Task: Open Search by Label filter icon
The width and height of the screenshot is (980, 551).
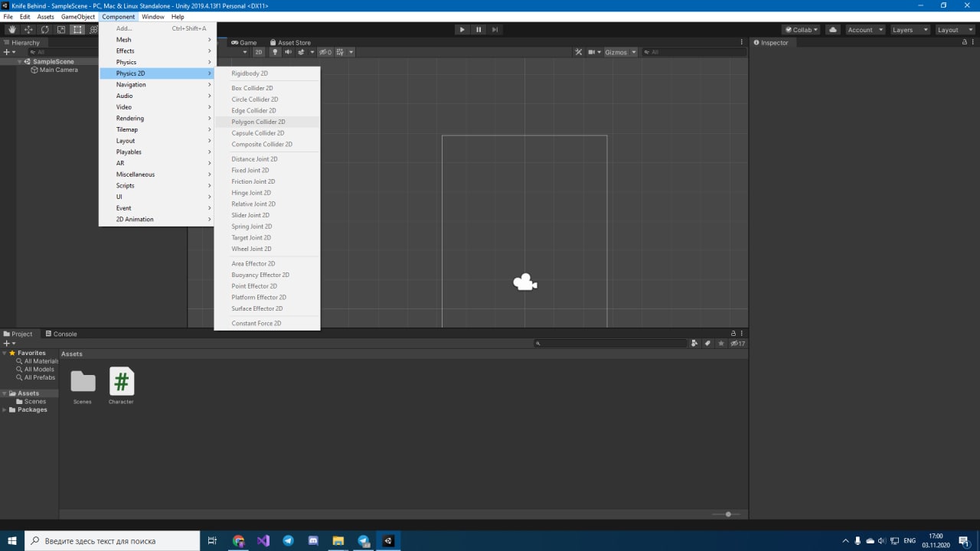Action: click(x=707, y=344)
